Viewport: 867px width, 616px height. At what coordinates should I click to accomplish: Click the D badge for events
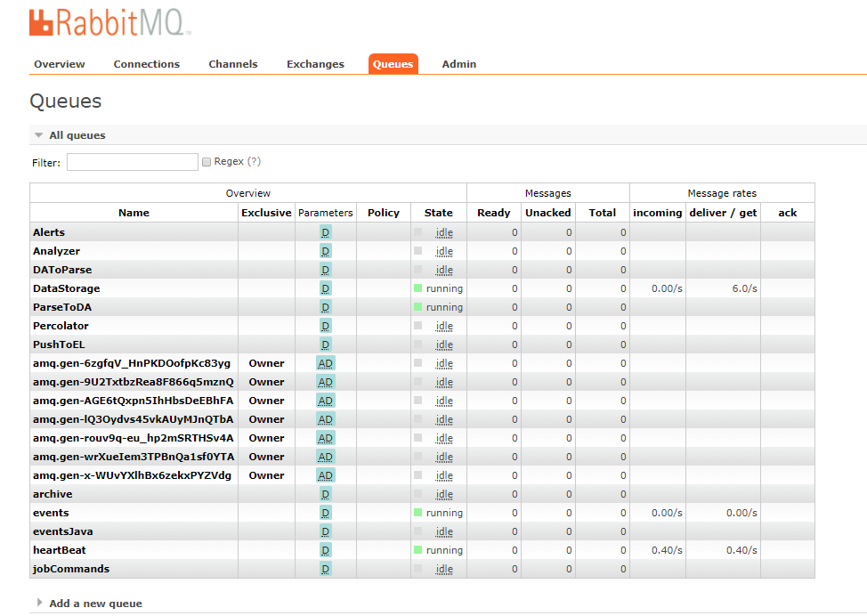tap(326, 513)
